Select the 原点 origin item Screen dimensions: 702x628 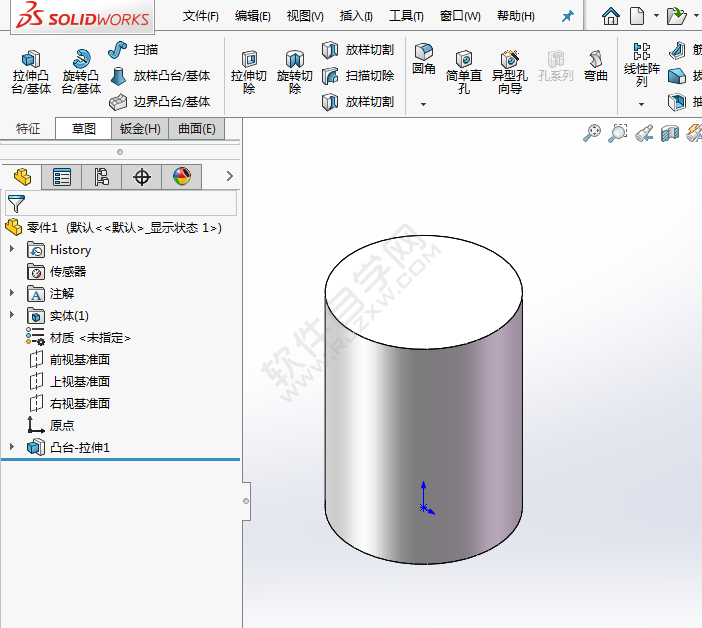[x=51, y=425]
